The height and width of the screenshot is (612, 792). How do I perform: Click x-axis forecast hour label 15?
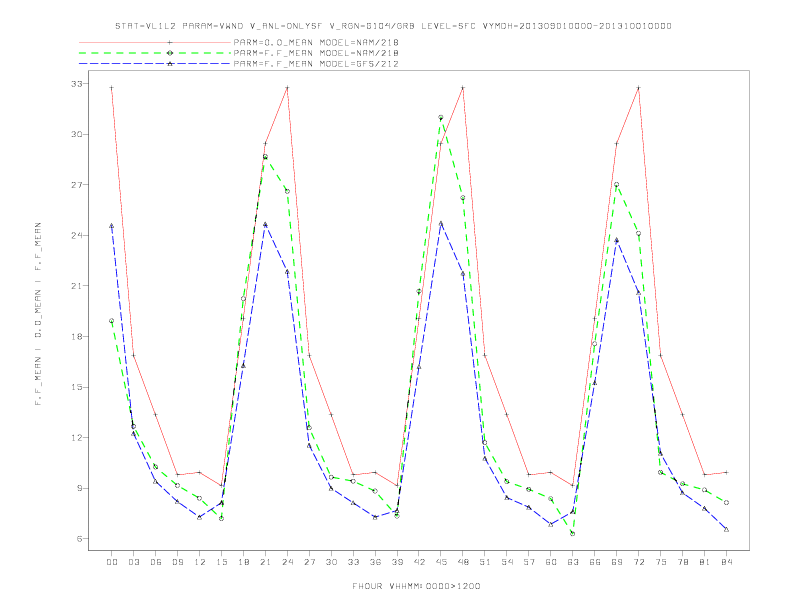click(x=222, y=562)
